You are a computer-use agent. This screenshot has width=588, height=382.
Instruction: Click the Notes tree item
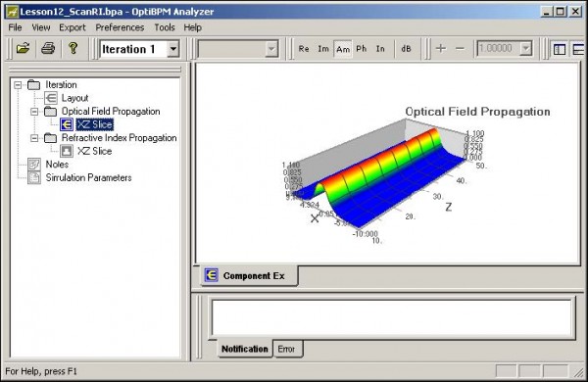57,165
